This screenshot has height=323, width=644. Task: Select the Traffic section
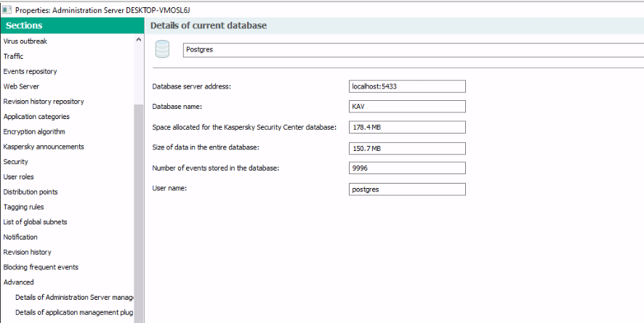coord(14,56)
